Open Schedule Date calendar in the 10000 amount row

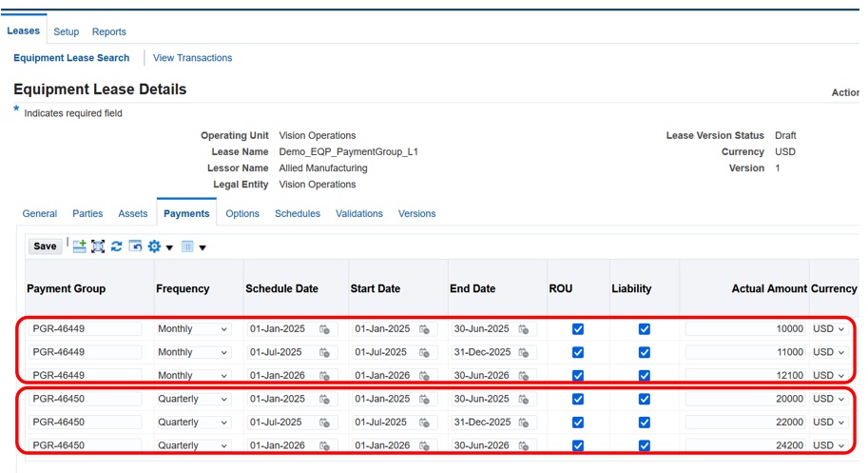(325, 329)
